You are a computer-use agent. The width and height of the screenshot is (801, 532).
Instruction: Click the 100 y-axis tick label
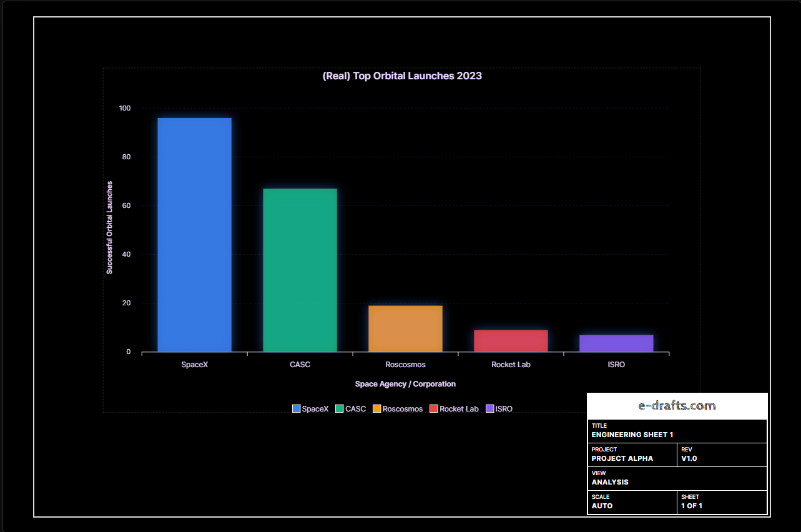tap(125, 108)
